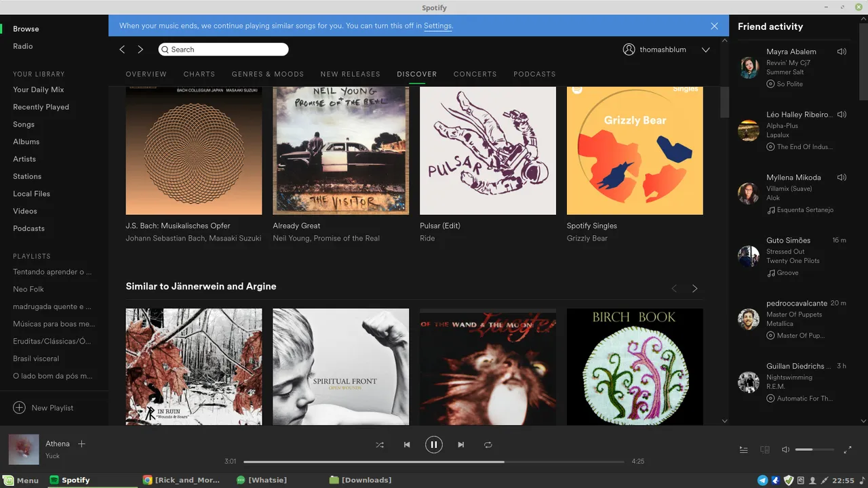868x488 pixels.
Task: Open Local Files in library
Action: click(x=31, y=194)
